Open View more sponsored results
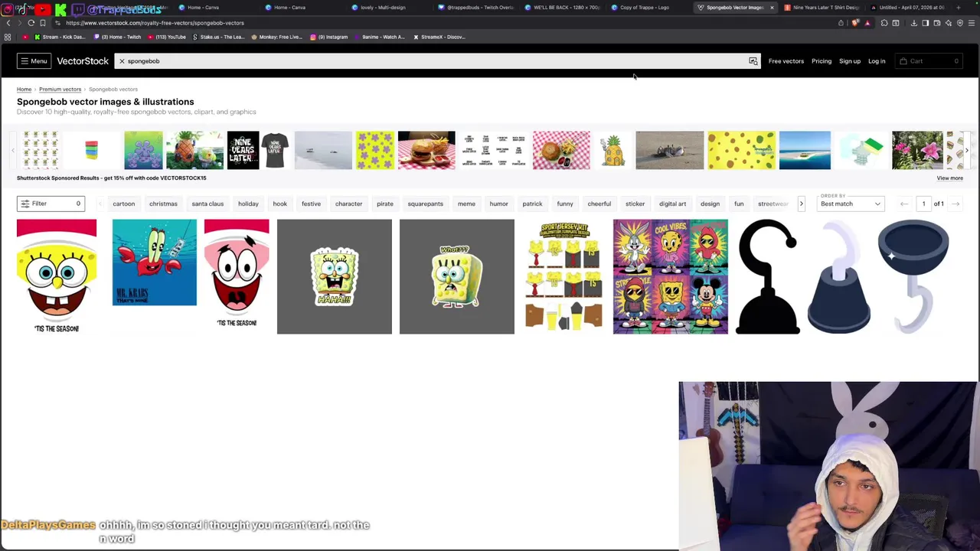Screen dimensions: 980x551 (x=949, y=178)
